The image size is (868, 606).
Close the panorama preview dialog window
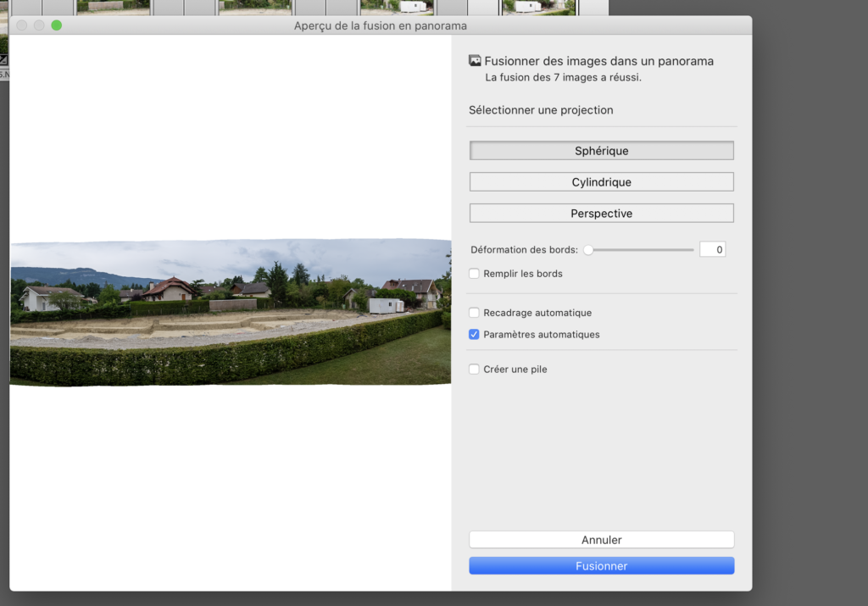tap(22, 25)
